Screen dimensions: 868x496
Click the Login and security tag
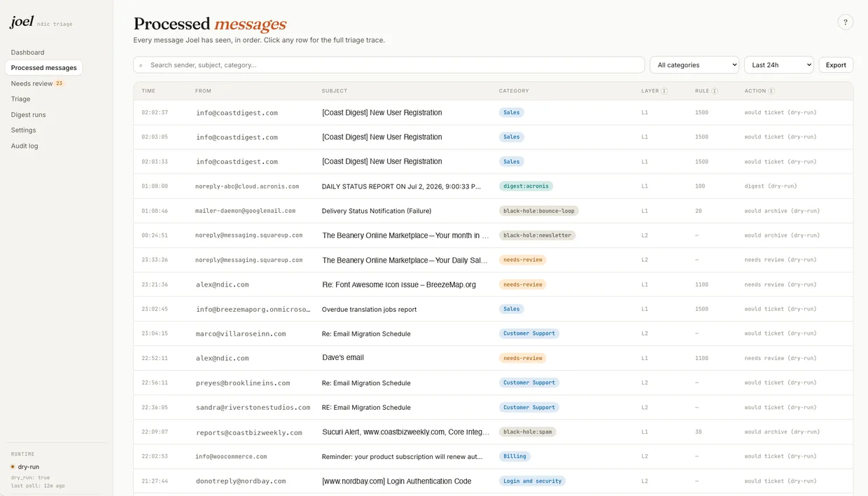pos(532,481)
